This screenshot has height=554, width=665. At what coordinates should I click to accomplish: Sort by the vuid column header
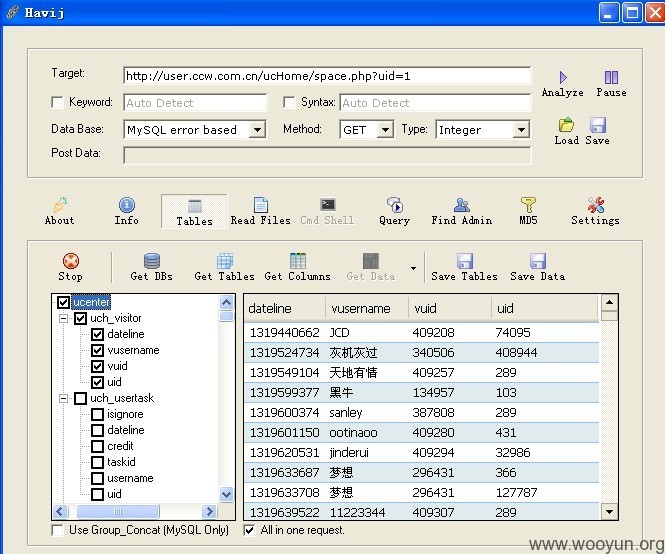point(450,308)
